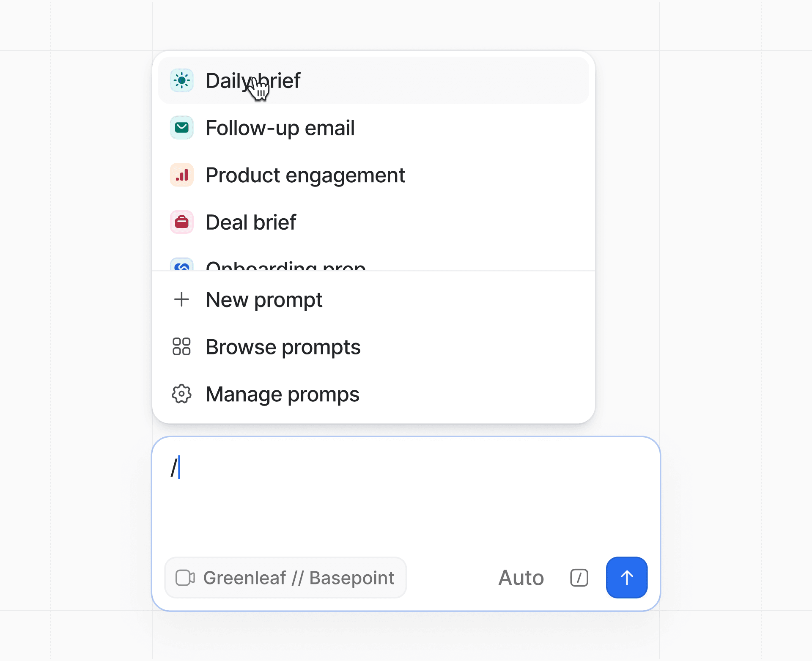
Task: Click the plus icon beside New prompt
Action: pos(181,299)
